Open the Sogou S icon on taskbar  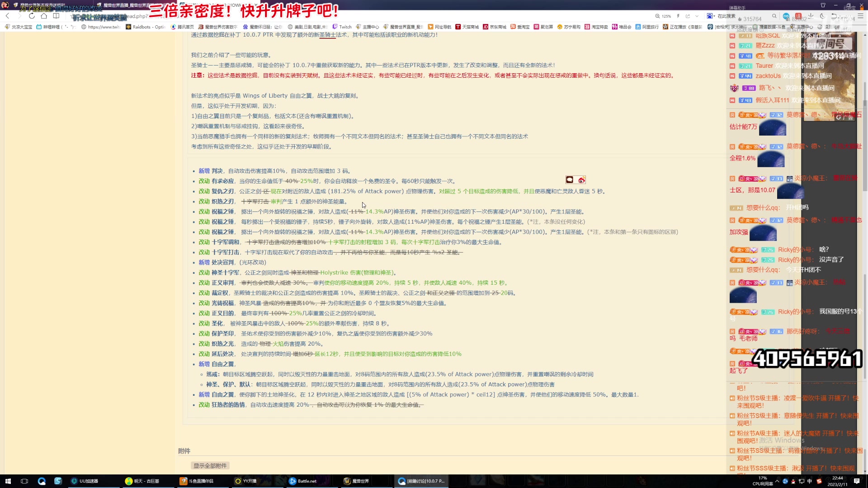(x=58, y=481)
